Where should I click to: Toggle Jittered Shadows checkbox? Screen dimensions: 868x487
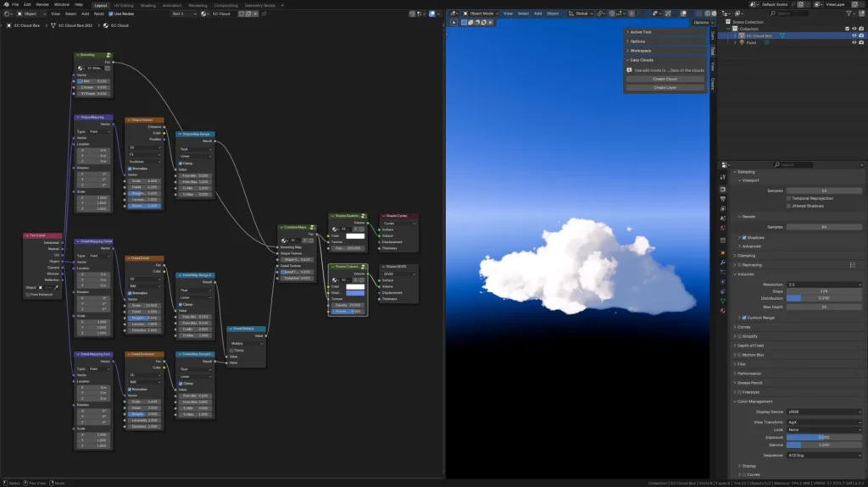[x=789, y=206]
